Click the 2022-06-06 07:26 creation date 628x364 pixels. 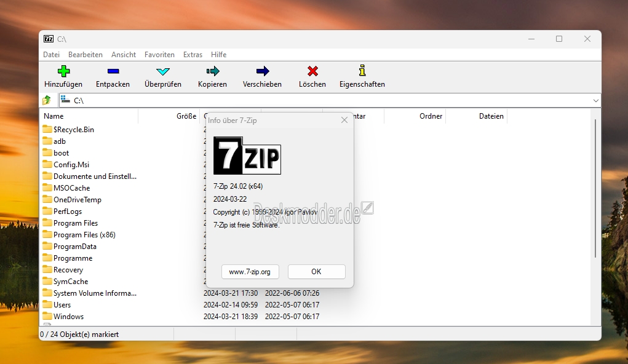[292, 293]
